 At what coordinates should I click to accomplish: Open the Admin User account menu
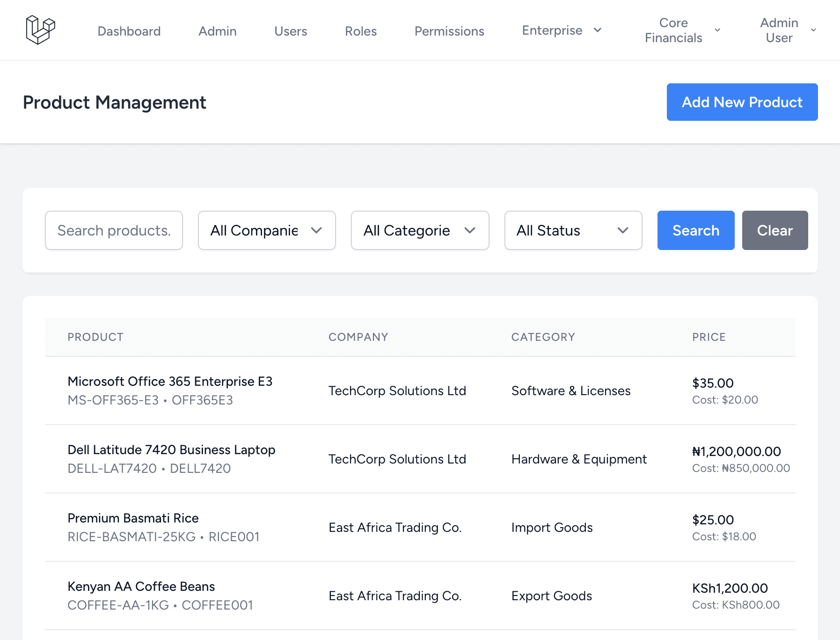coord(788,30)
